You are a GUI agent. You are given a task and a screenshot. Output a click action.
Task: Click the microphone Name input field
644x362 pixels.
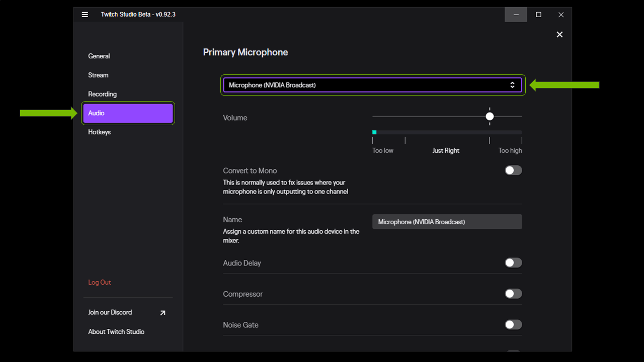(x=447, y=222)
